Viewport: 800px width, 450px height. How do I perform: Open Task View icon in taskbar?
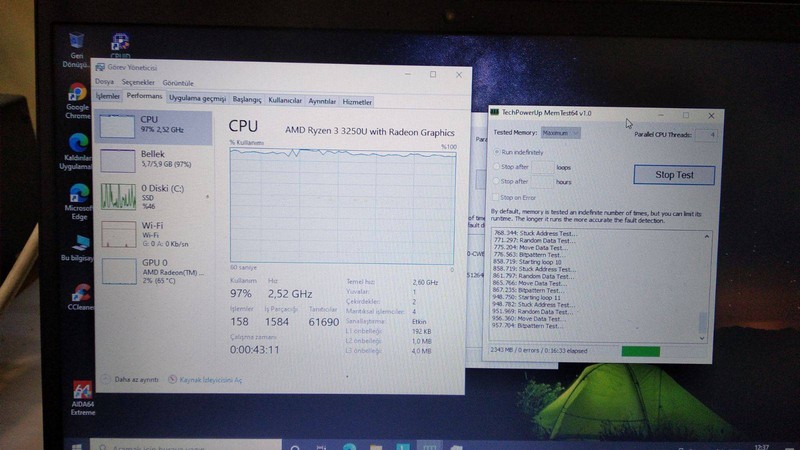point(321,447)
